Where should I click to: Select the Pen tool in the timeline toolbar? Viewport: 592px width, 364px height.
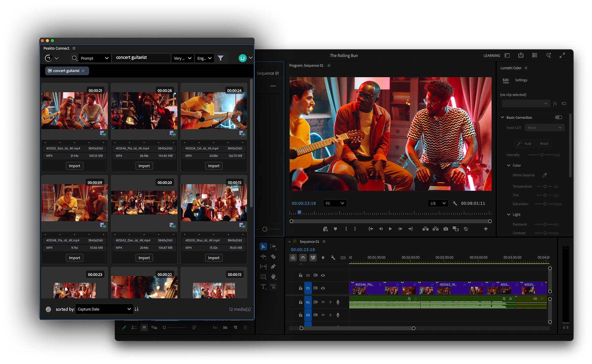tap(273, 267)
